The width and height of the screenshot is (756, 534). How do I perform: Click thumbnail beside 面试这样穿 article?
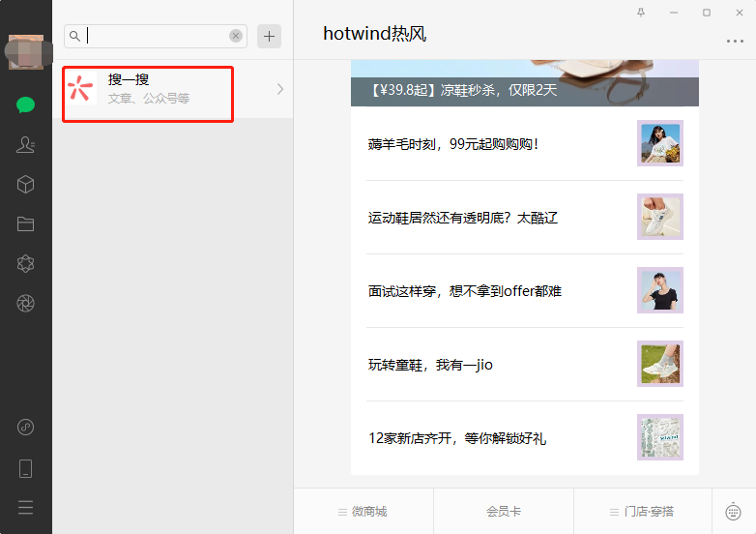pyautogui.click(x=660, y=290)
